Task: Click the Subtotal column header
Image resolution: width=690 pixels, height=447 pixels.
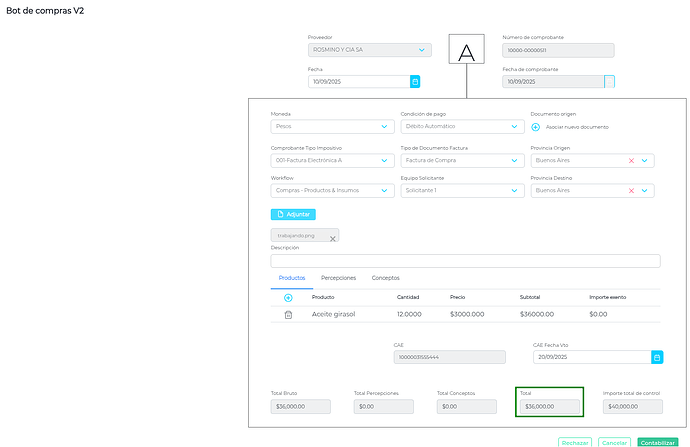Action: pos(529,297)
